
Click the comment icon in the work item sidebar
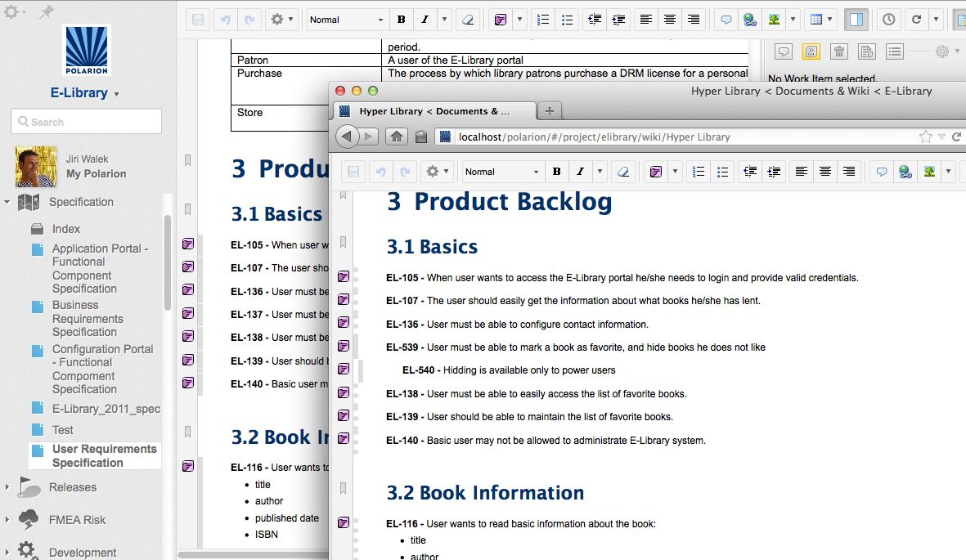point(784,52)
